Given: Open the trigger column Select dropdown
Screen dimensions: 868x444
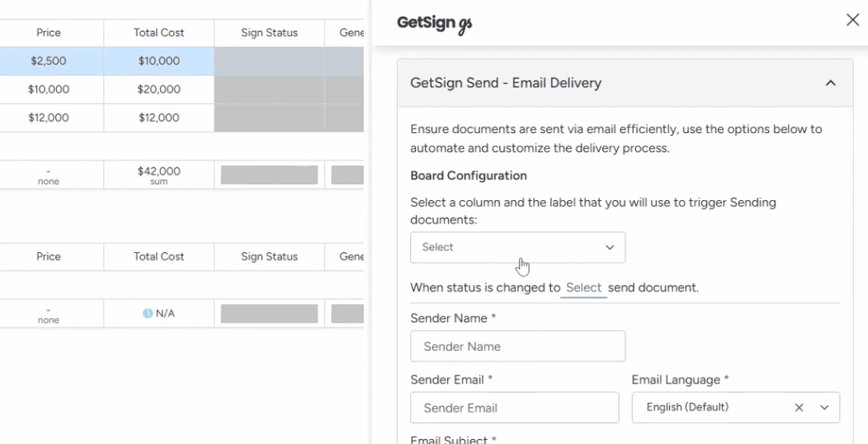Looking at the screenshot, I should [x=517, y=247].
